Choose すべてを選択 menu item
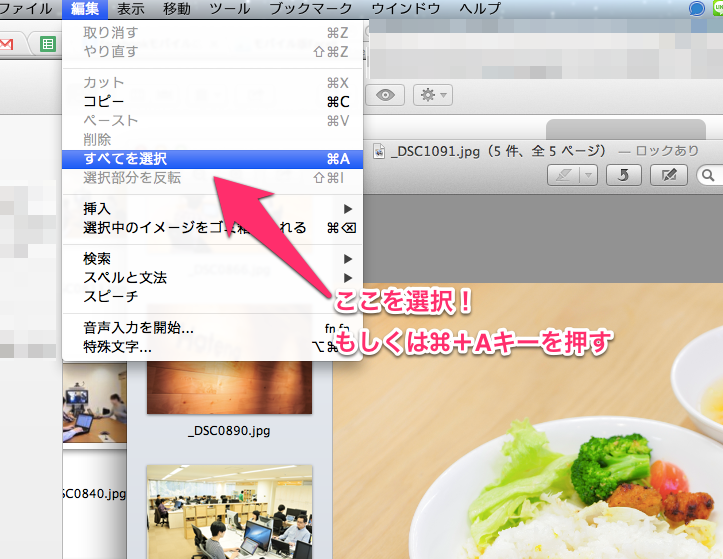 (213, 159)
